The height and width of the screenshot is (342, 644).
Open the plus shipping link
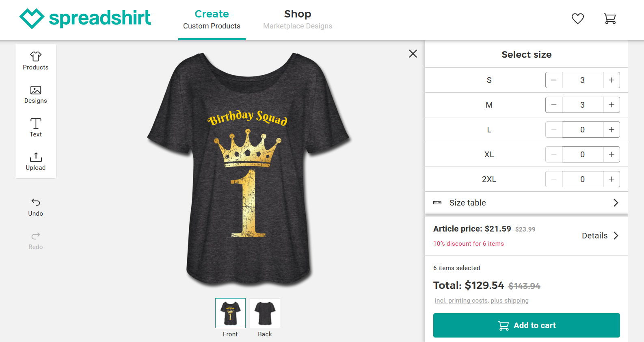pos(510,301)
